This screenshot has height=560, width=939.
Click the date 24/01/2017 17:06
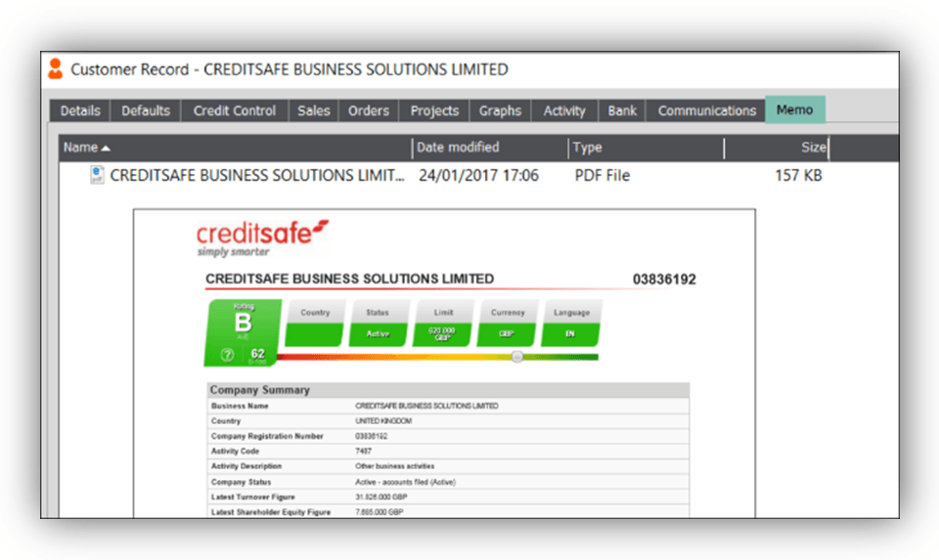tap(478, 175)
